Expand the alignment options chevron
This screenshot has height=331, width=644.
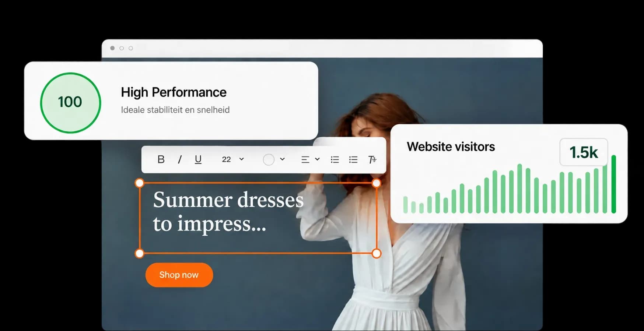click(317, 159)
